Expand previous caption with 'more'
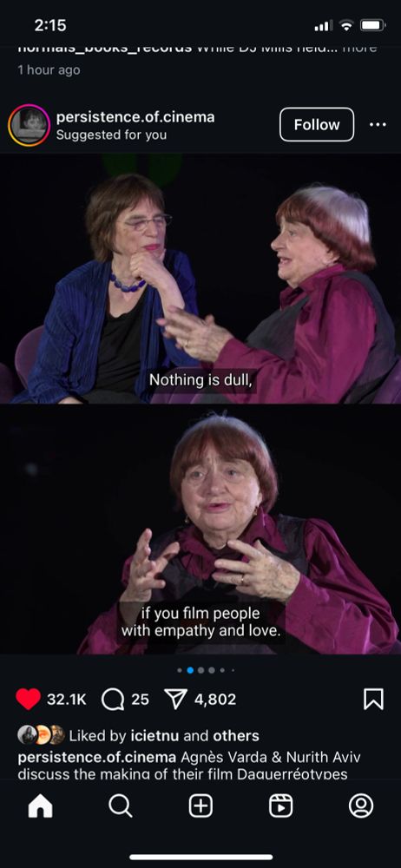Image resolution: width=401 pixels, height=868 pixels. point(359,48)
